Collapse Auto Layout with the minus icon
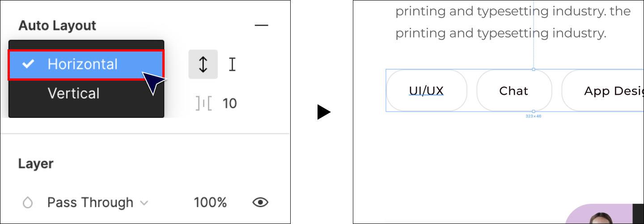The height and width of the screenshot is (224, 644). [x=261, y=26]
